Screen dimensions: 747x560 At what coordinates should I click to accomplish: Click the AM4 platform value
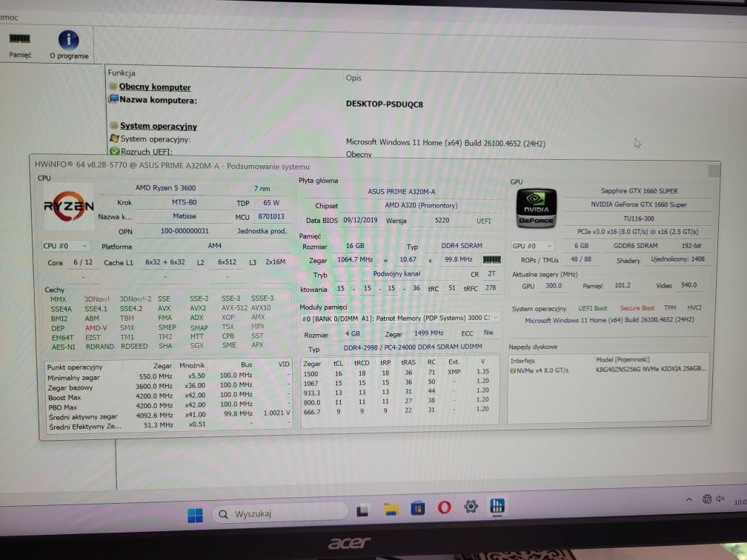pyautogui.click(x=214, y=246)
